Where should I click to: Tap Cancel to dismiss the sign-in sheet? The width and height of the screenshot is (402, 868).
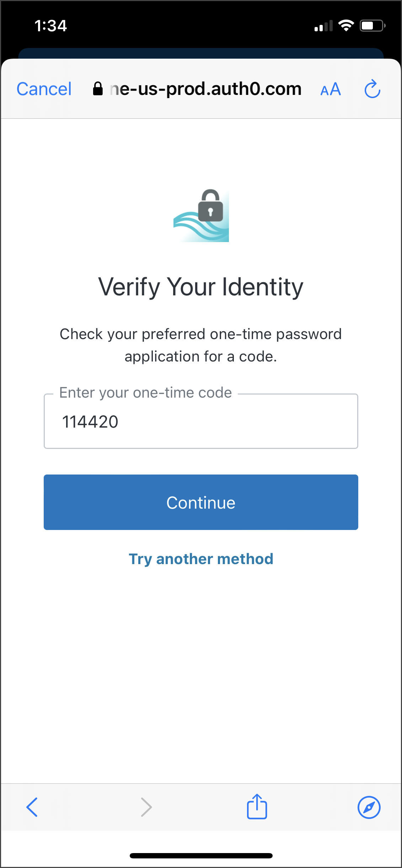tap(44, 89)
